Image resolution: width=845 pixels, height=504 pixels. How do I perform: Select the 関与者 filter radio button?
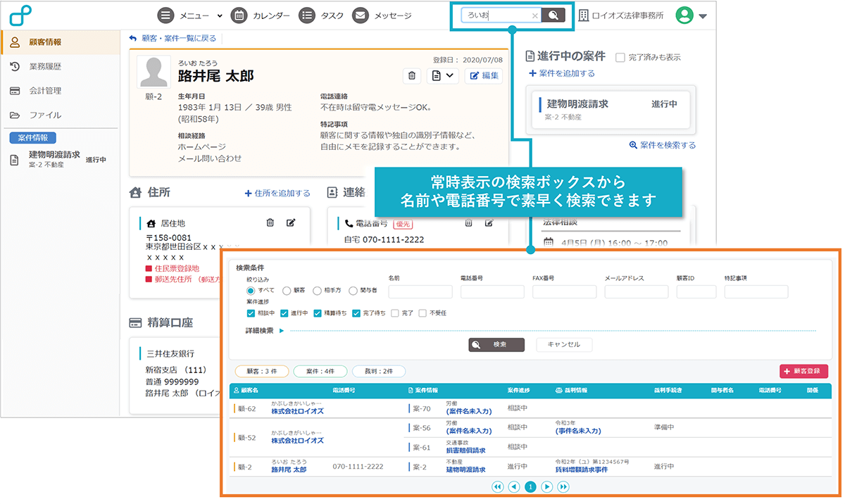[x=353, y=290]
